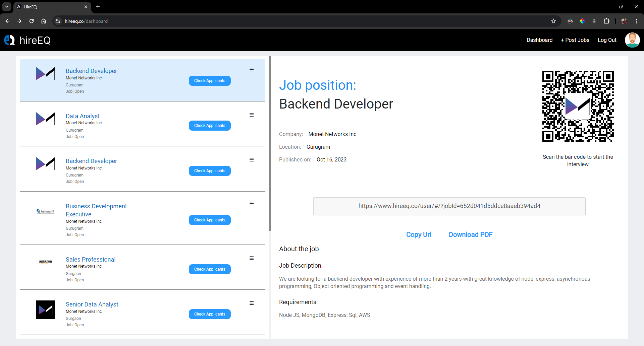Click the job QR code image
Image resolution: width=644 pixels, height=346 pixels.
[x=578, y=106]
